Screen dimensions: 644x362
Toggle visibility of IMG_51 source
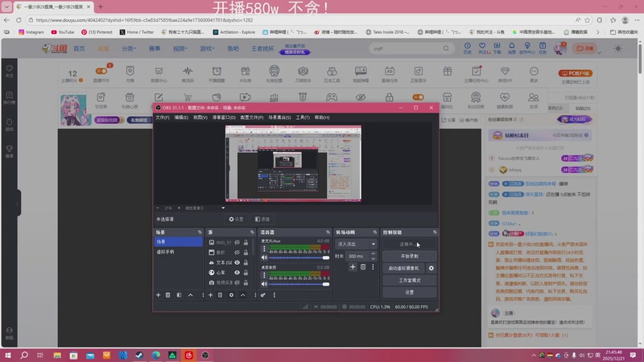[x=237, y=243]
